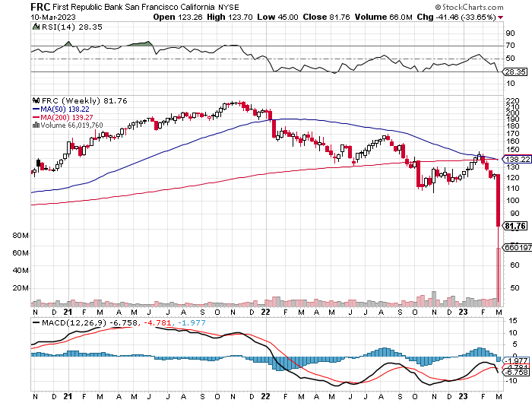The height and width of the screenshot is (403, 532).
Task: Click the Close 81.76 header value
Action: (326, 17)
